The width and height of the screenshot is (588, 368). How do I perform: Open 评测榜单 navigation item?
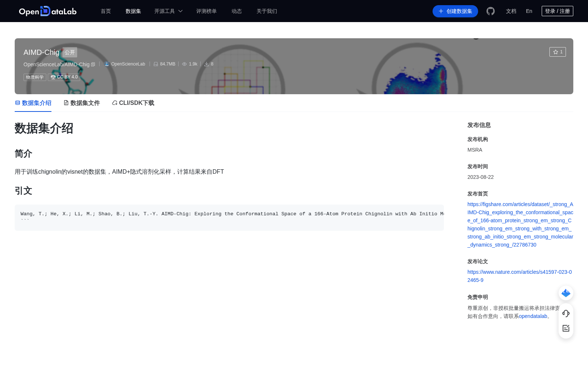(207, 11)
